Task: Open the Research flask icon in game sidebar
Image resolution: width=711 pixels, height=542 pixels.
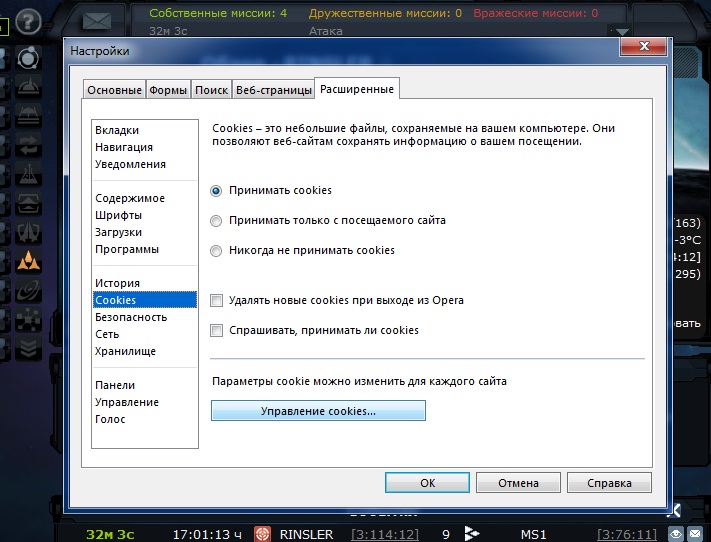Action: pos(28,173)
